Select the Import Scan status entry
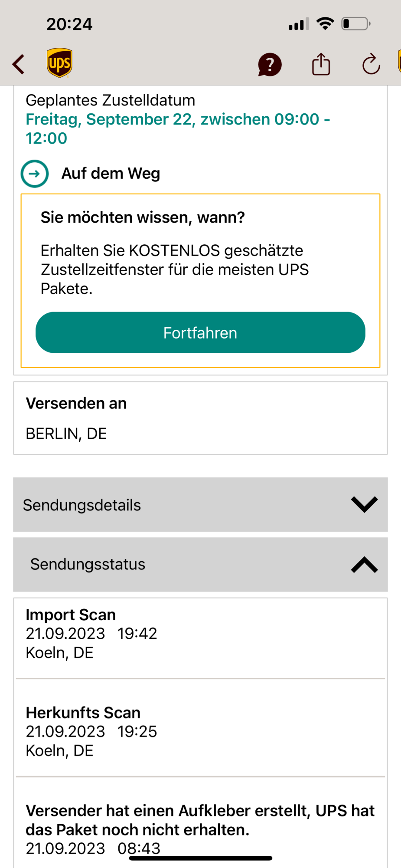This screenshot has width=401, height=868. coord(200,634)
